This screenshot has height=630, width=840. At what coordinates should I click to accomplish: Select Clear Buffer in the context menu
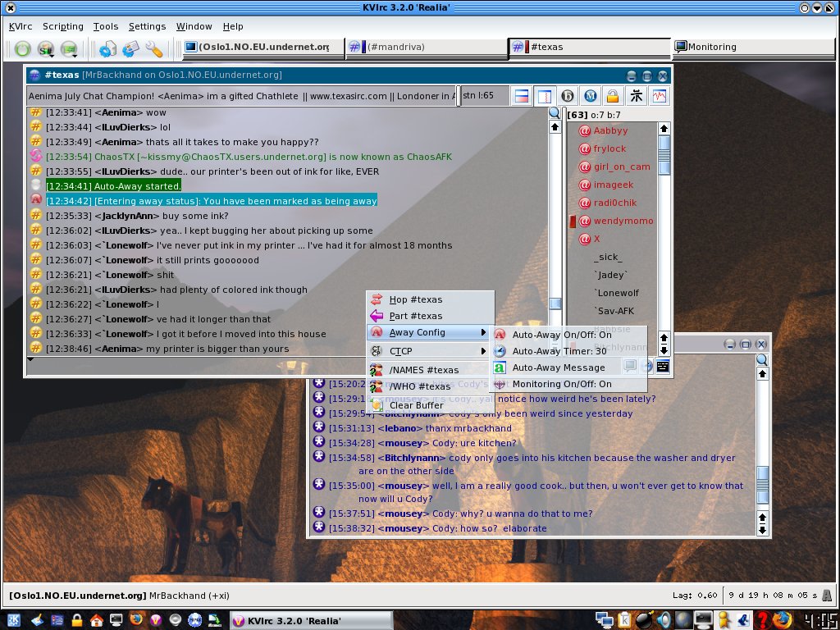click(430, 405)
